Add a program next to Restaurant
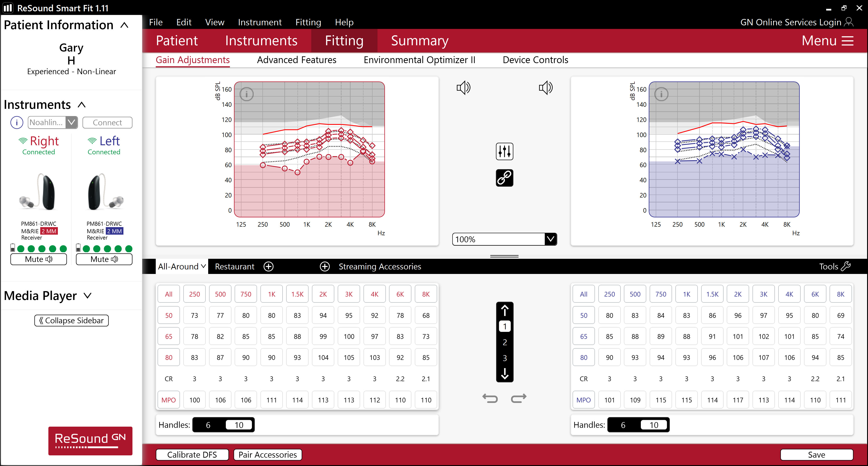 [x=269, y=266]
